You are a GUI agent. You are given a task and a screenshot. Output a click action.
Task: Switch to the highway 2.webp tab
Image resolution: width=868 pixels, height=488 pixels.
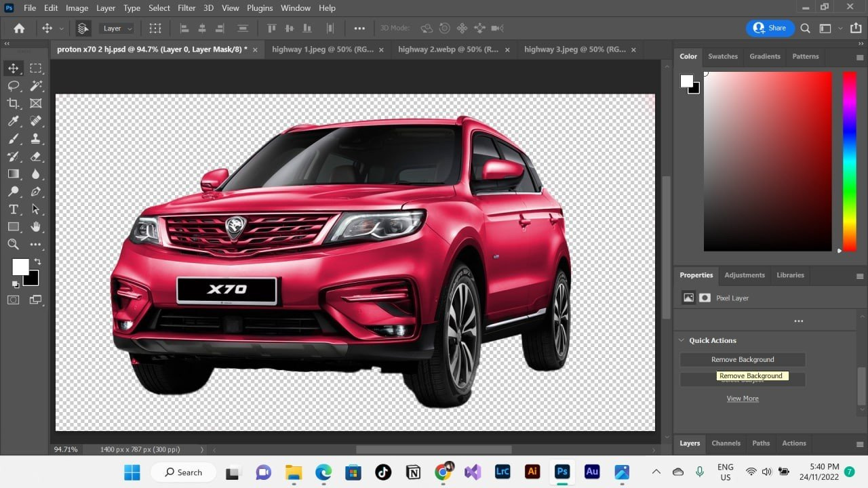coord(448,49)
